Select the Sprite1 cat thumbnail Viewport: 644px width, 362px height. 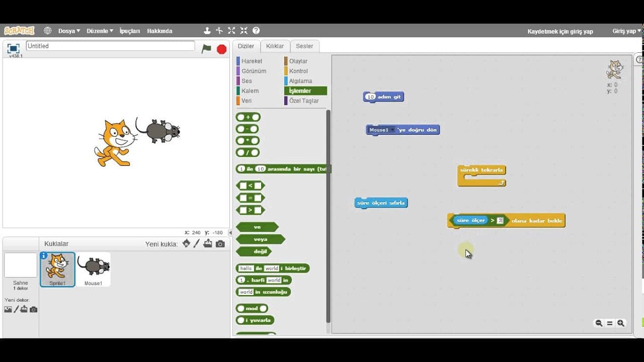[x=57, y=269]
